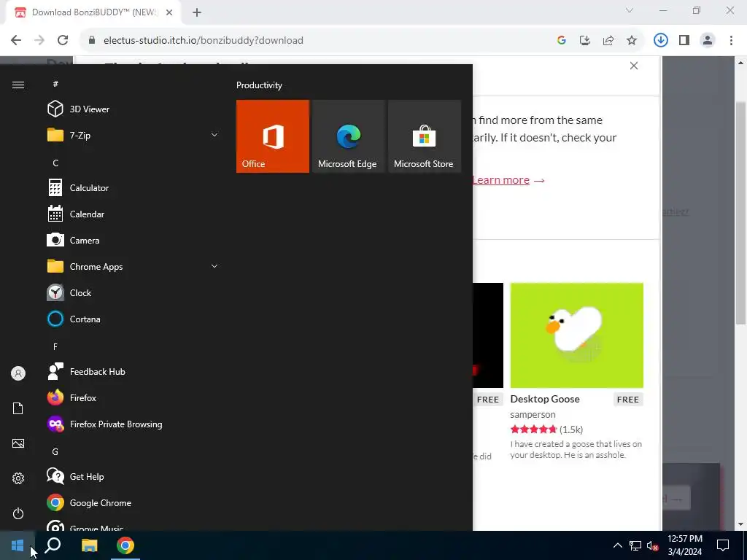Open Settings gear in Start sidebar
747x560 pixels.
pyautogui.click(x=18, y=478)
